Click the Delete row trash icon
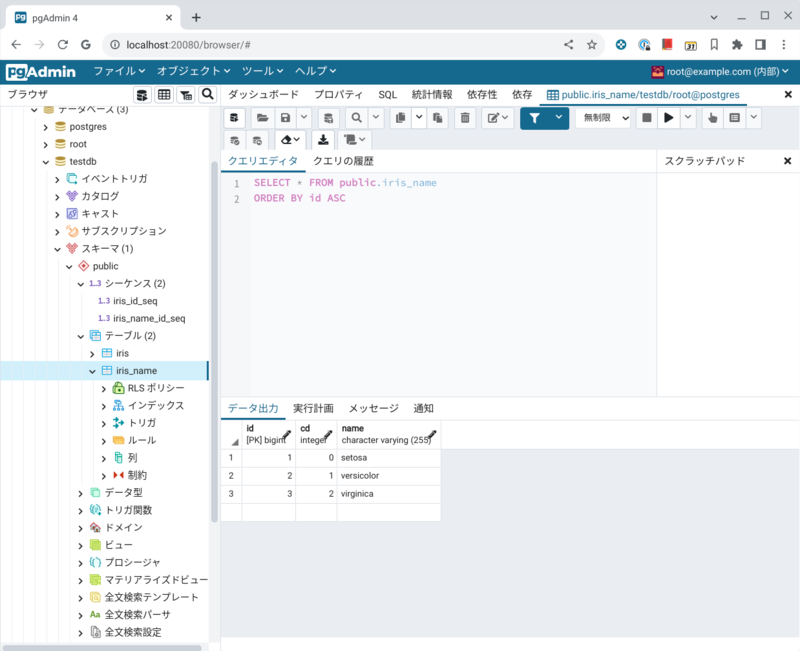This screenshot has width=800, height=651. 465,118
